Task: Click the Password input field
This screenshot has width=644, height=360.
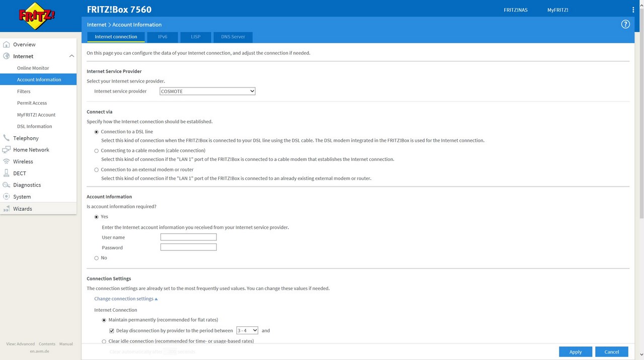Action: (189, 247)
